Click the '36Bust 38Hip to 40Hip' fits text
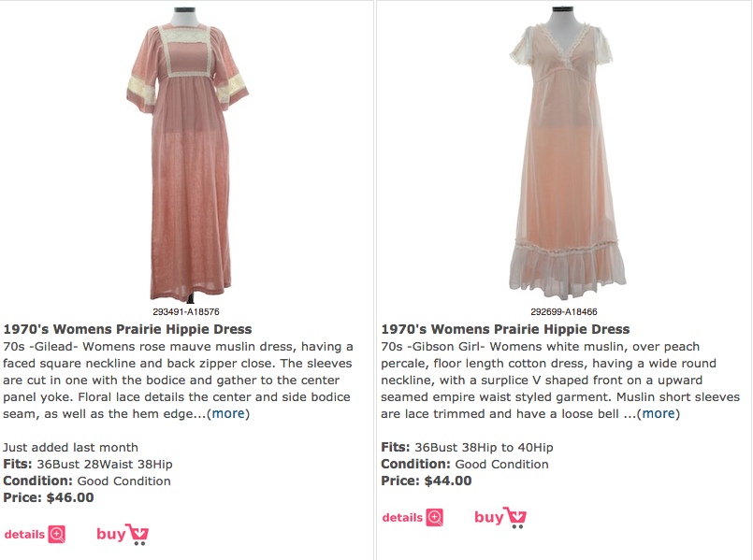 (485, 447)
